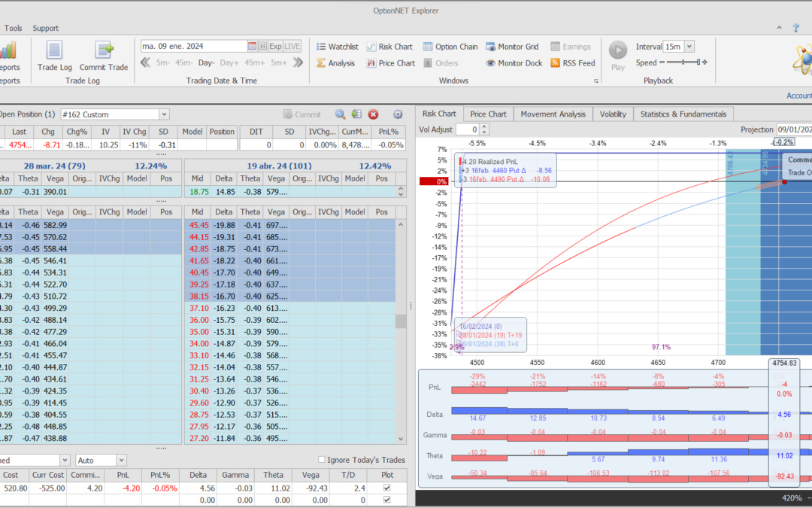Image resolution: width=812 pixels, height=508 pixels.
Task: Toggle the second row Plot checkbox
Action: tap(386, 499)
